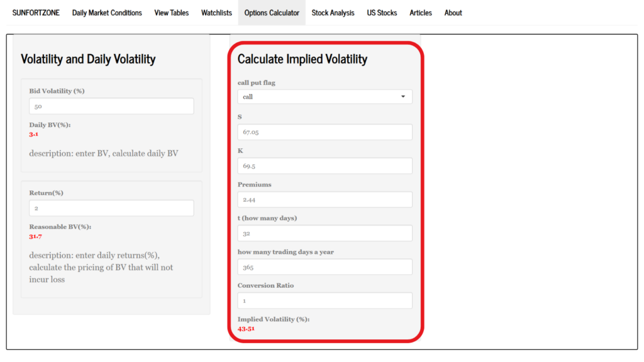This screenshot has width=644, height=362.
Task: Click the SUNFORTZONE home link
Action: [36, 12]
